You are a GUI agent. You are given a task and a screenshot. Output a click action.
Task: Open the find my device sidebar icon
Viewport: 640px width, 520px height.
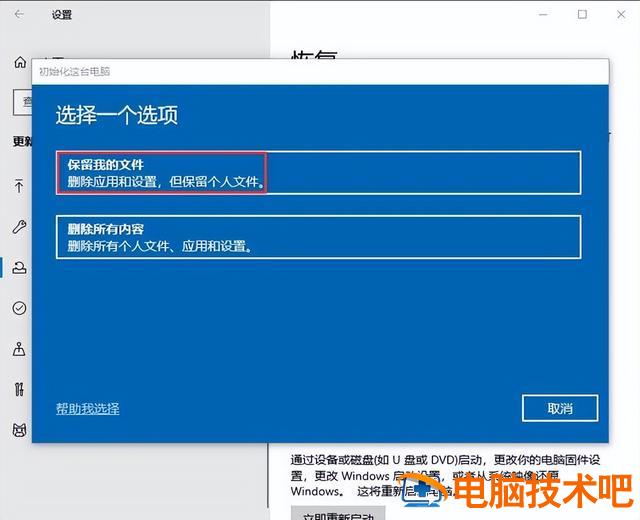(19, 349)
